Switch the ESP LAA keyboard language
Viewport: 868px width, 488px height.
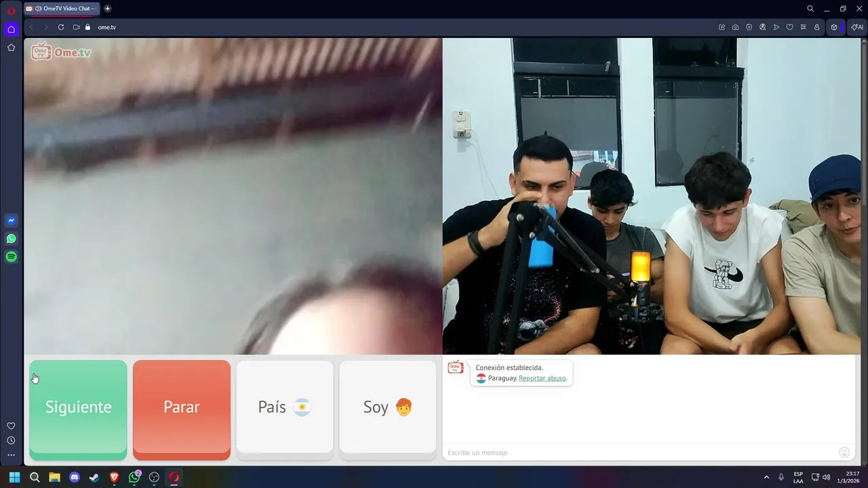(x=798, y=477)
